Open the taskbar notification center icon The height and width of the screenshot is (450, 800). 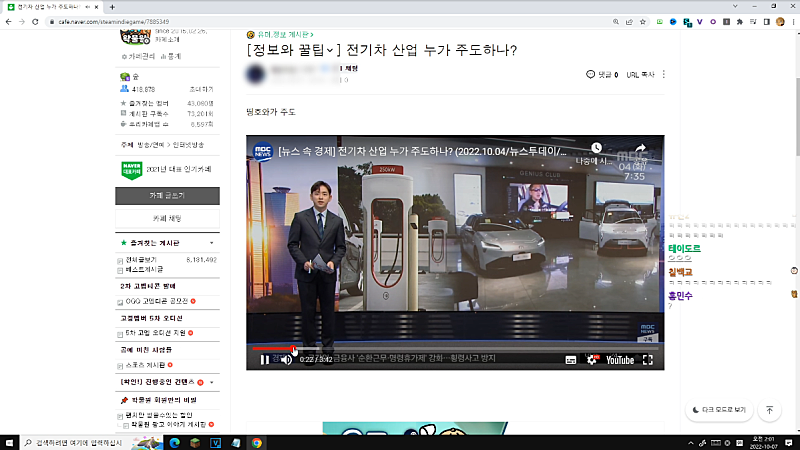789,443
